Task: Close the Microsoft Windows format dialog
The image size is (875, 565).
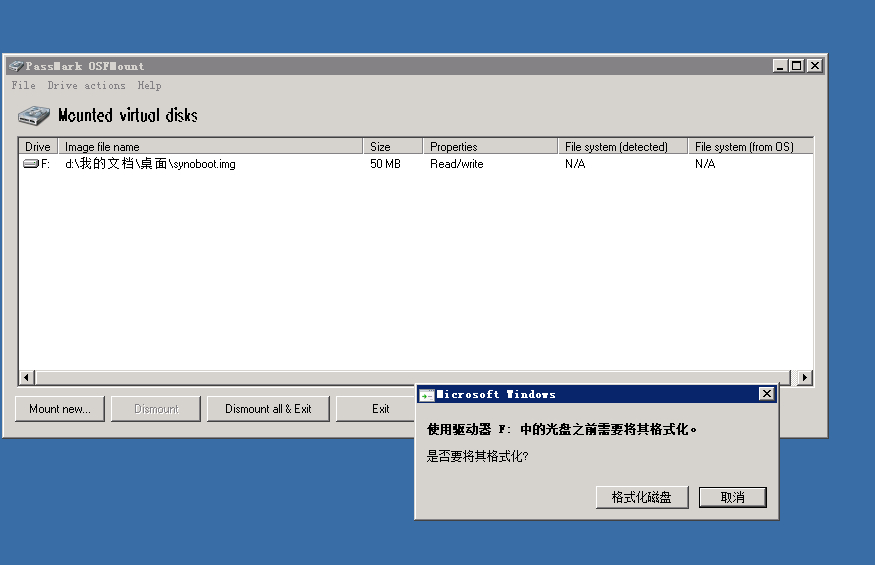Action: tap(766, 395)
